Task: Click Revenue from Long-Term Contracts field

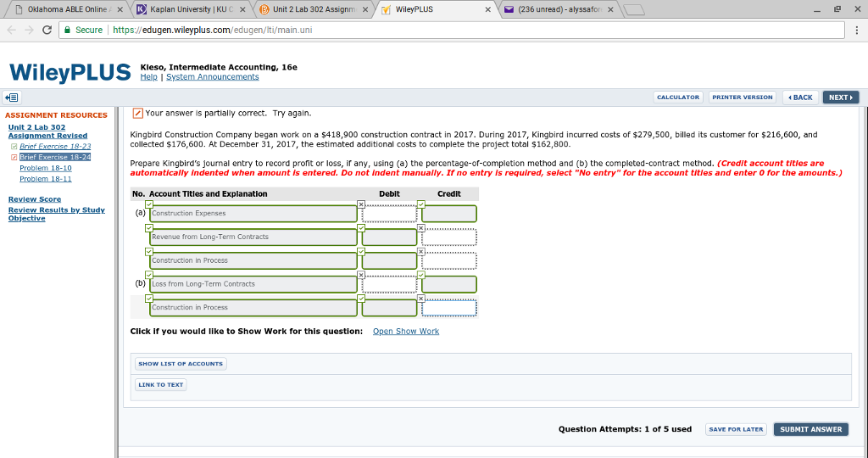Action: [253, 237]
